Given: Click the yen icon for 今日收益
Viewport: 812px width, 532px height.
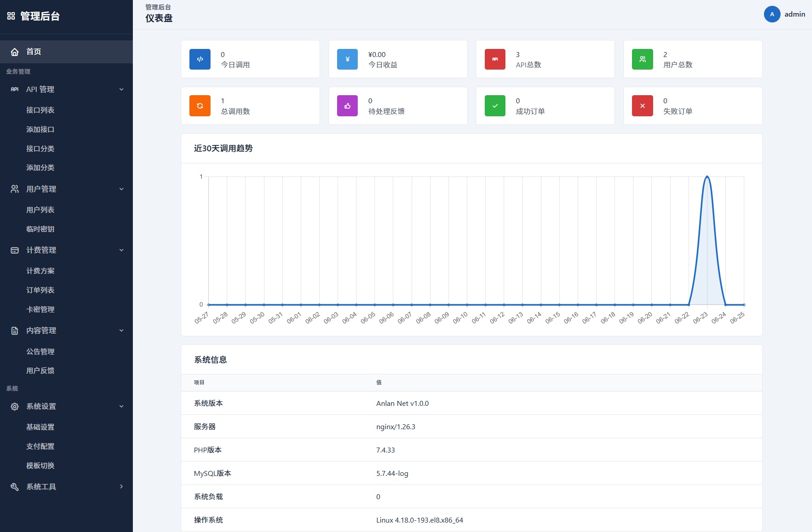Looking at the screenshot, I should pos(347,59).
